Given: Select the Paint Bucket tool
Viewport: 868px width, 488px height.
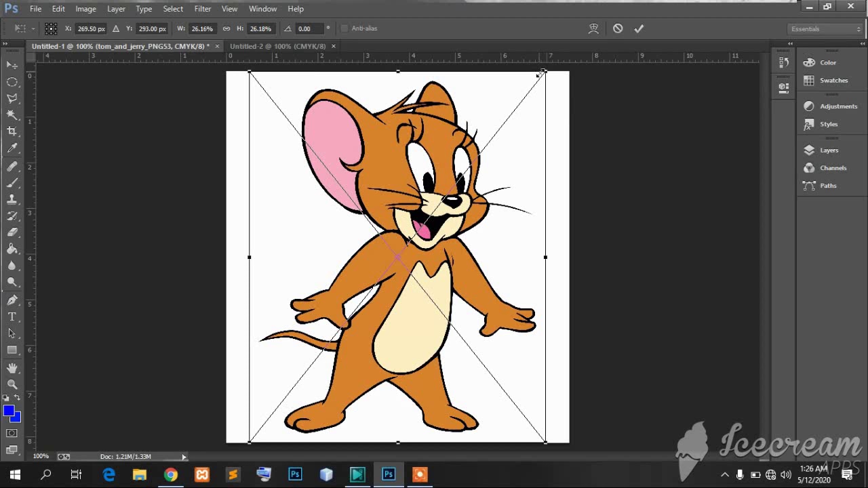Looking at the screenshot, I should [x=12, y=249].
